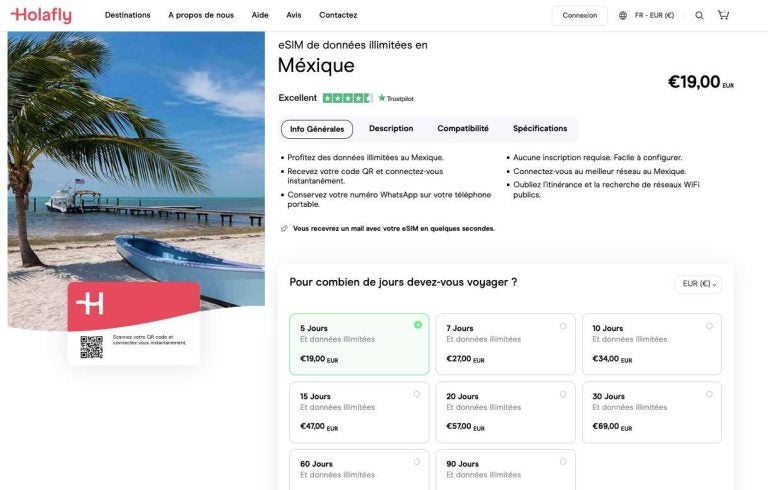Image resolution: width=768 pixels, height=490 pixels.
Task: Click the red Holafly eSIM card icon
Action: point(133,305)
